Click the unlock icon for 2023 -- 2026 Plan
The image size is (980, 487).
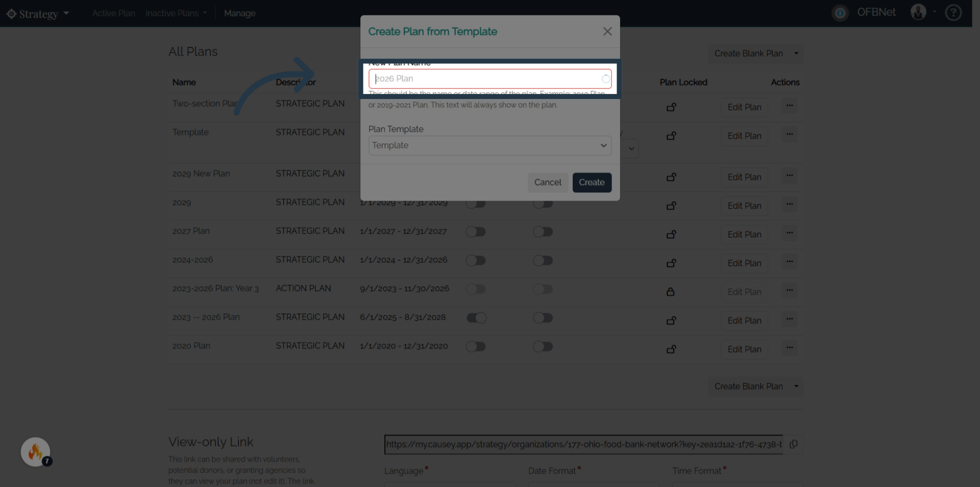pyautogui.click(x=671, y=321)
